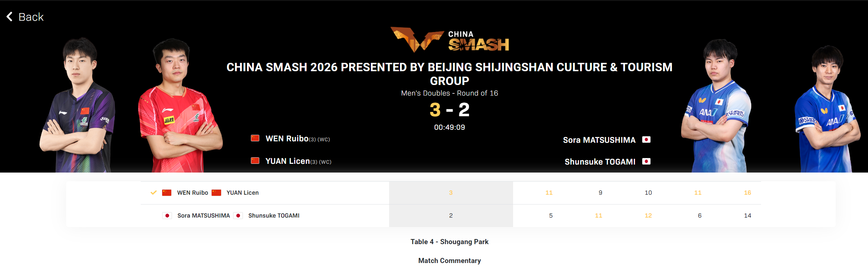Click the Table 4 - Shougang Park label
The height and width of the screenshot is (271, 868).
click(449, 242)
